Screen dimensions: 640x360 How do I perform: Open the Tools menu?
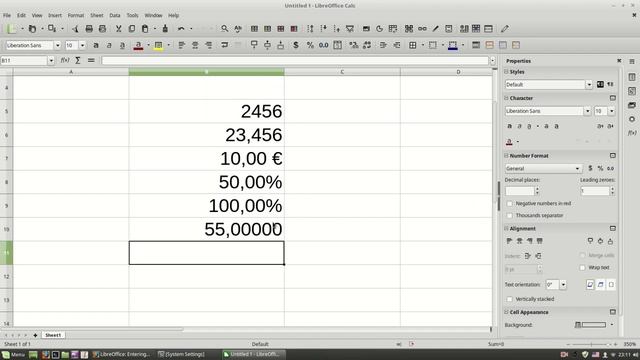click(132, 16)
